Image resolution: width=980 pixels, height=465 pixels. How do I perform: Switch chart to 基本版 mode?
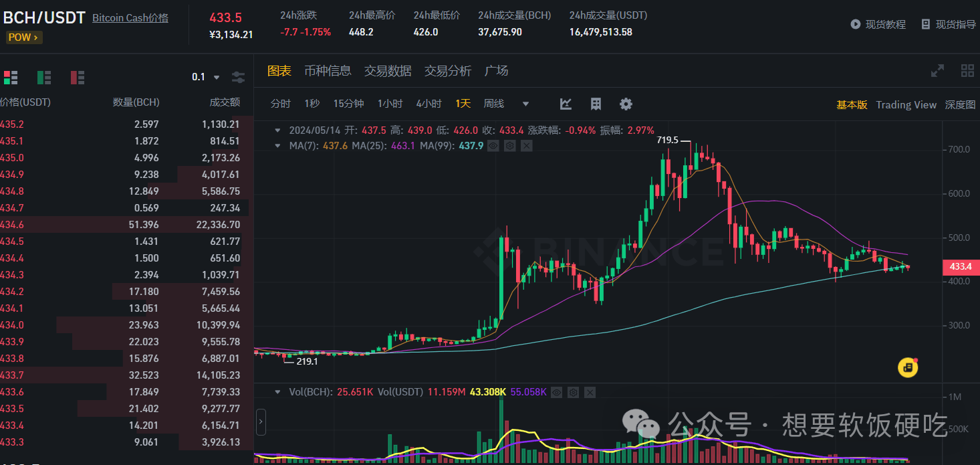[852, 104]
